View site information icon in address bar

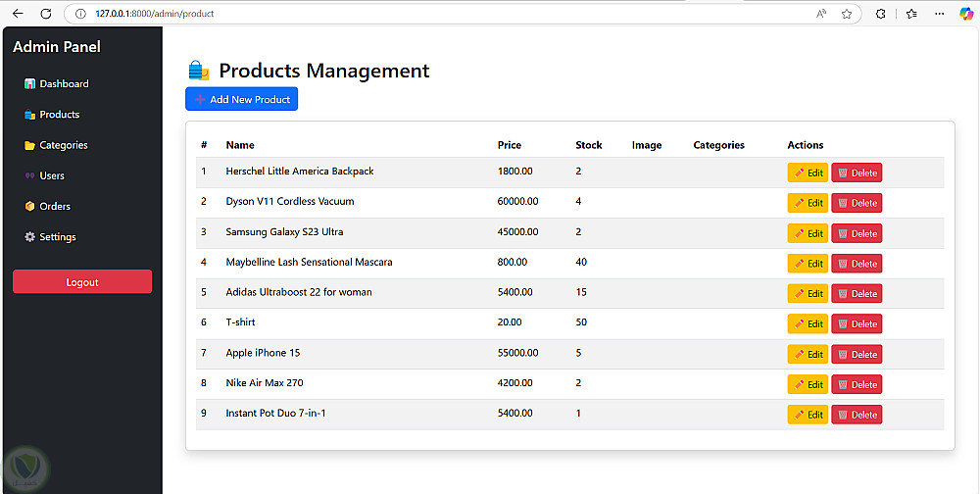pyautogui.click(x=82, y=14)
